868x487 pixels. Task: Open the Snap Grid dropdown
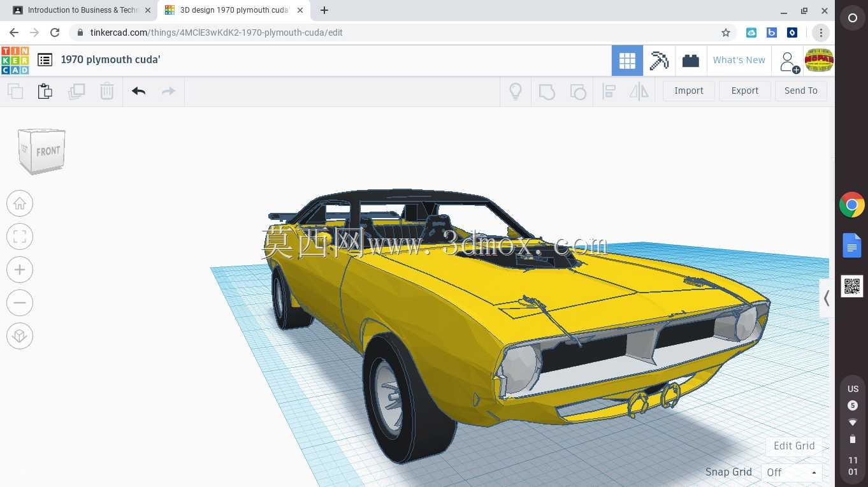coord(792,472)
